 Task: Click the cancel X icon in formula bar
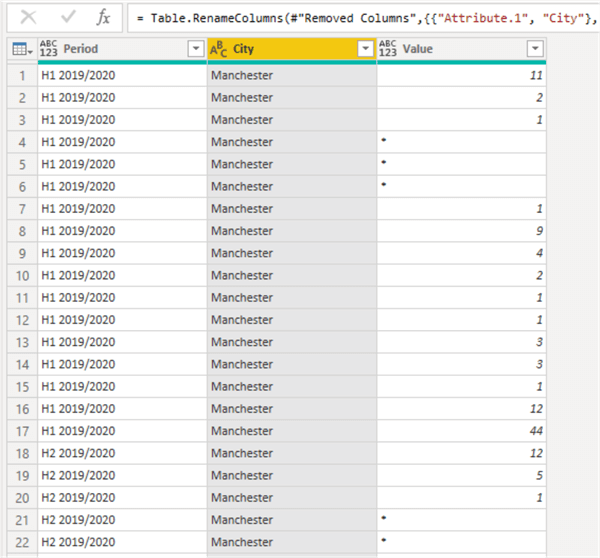coord(29,17)
